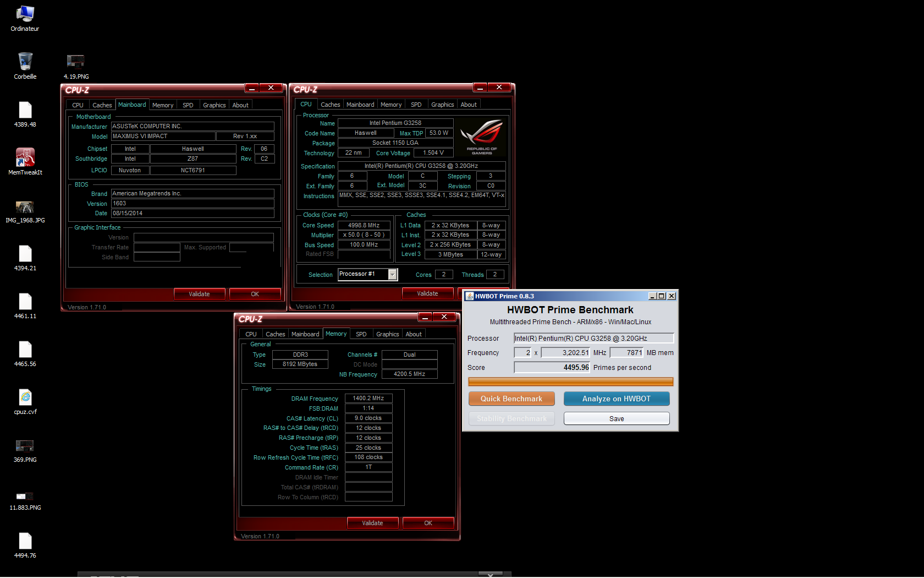Viewport: 924px width, 578px height.
Task: Click OK in the Mainboard window
Action: click(x=255, y=294)
